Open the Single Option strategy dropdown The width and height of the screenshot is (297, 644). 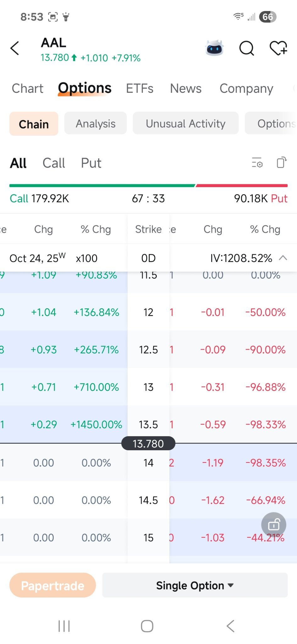195,585
